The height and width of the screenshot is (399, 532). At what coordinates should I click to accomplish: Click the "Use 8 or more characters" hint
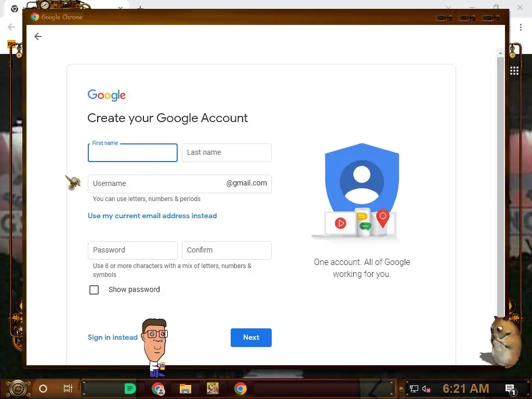click(x=172, y=270)
